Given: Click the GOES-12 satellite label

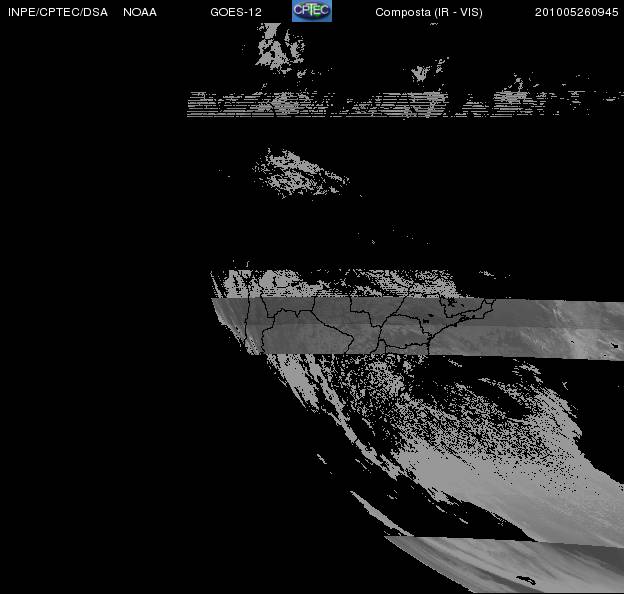Looking at the screenshot, I should coord(236,12).
